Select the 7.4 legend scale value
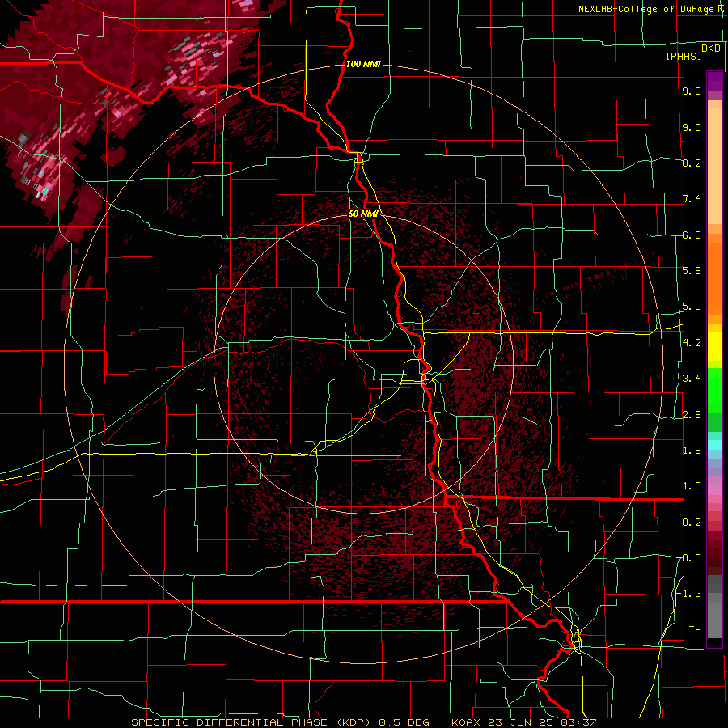Viewport: 728px width, 728px height. point(692,199)
